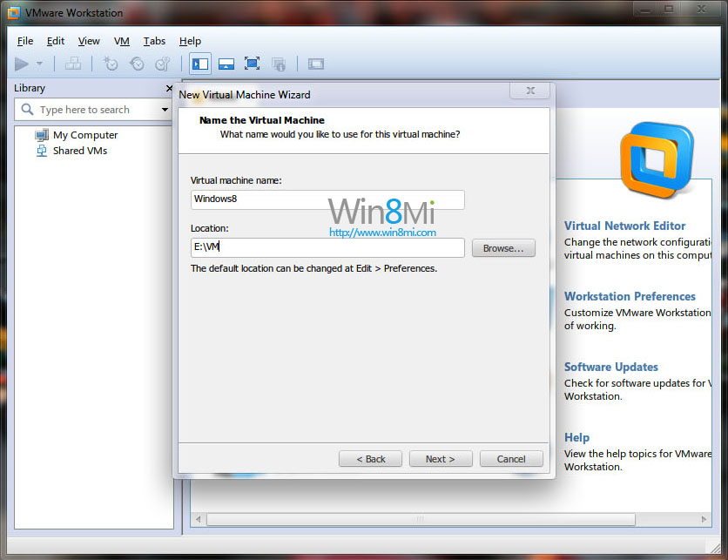728x560 pixels.
Task: Open the Library search filter dropdown
Action: (165, 110)
